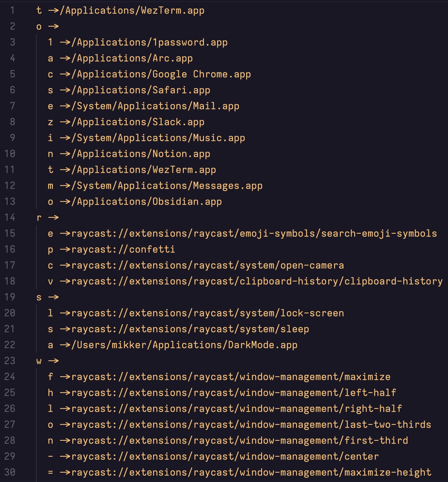Click the clipboard-history raycast URL

click(257, 281)
